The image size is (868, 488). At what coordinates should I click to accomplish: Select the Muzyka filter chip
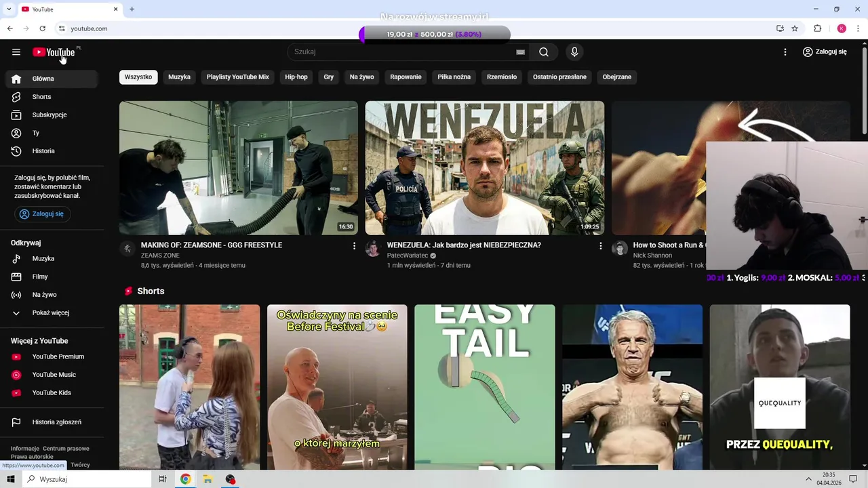(x=179, y=77)
